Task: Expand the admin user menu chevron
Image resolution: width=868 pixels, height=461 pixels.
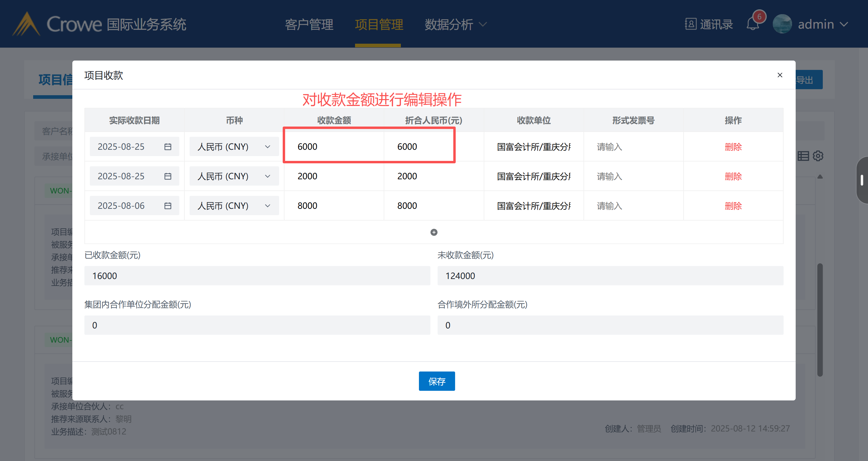Action: (844, 24)
